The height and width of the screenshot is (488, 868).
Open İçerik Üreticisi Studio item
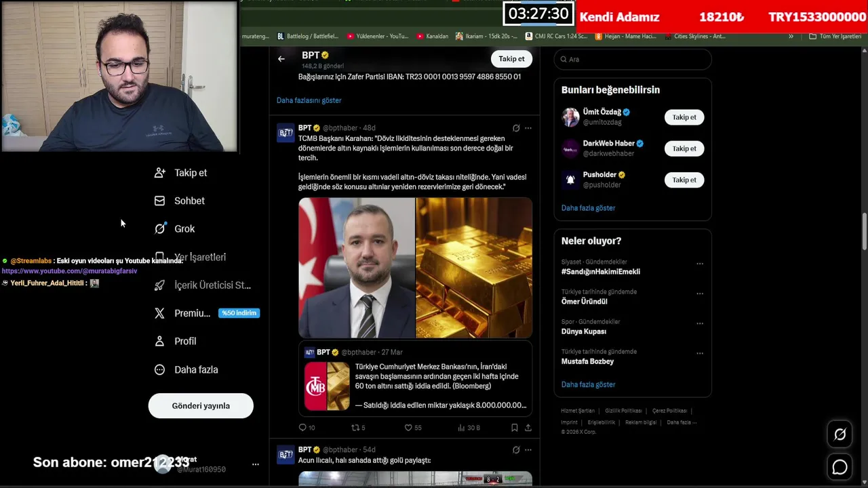pos(203,285)
